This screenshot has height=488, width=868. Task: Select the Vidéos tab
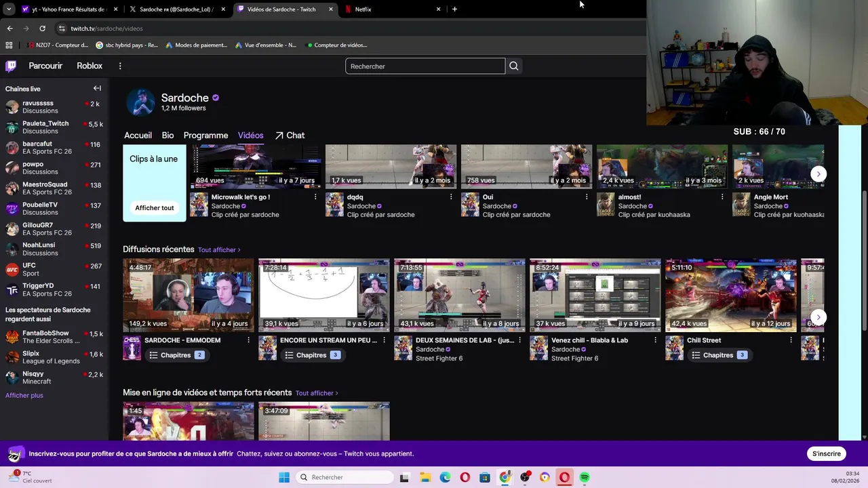click(x=250, y=136)
